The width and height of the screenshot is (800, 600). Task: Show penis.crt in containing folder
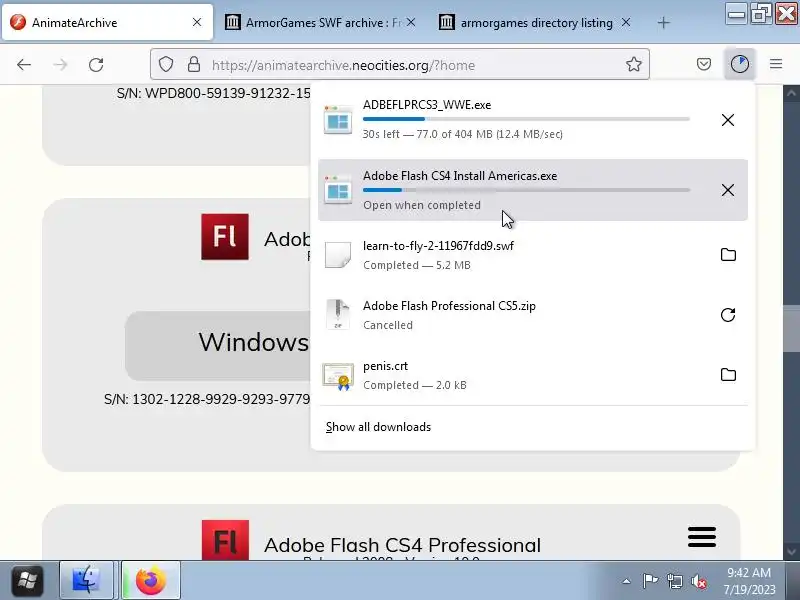(728, 375)
